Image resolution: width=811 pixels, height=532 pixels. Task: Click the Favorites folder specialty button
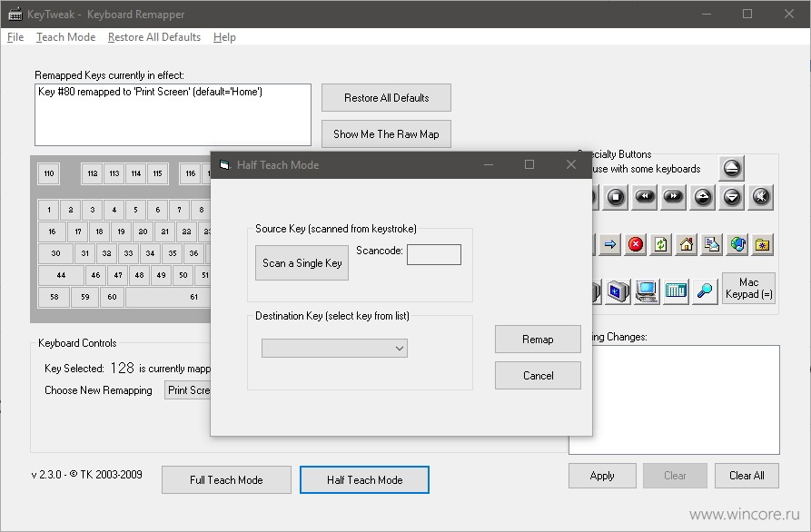(x=762, y=244)
